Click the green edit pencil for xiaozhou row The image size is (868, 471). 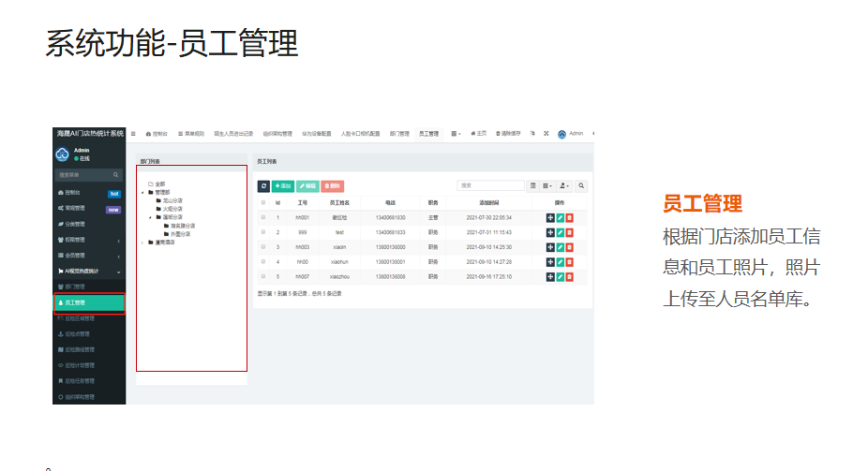(561, 277)
